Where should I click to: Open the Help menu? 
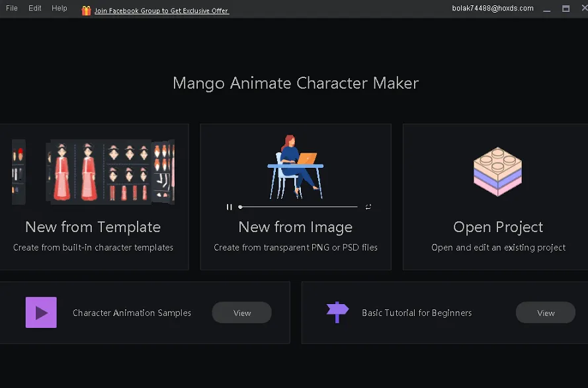(x=60, y=9)
